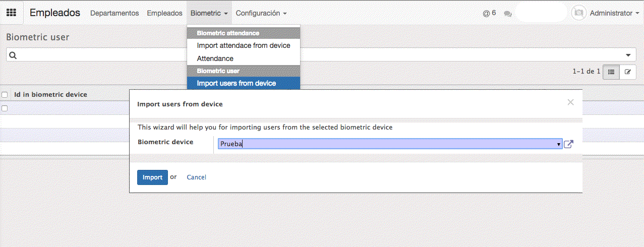Click the @ mentions notification counter

(x=489, y=13)
